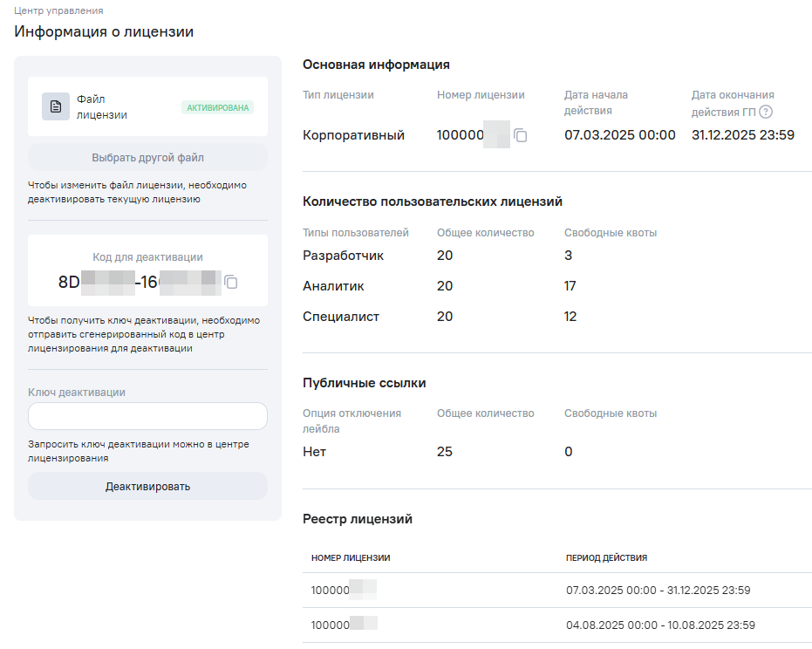Screen dimensions: 812x649
Task: Click the 'ПЕРИОД ДЕЙСТВИЯ' column header
Action: point(606,557)
